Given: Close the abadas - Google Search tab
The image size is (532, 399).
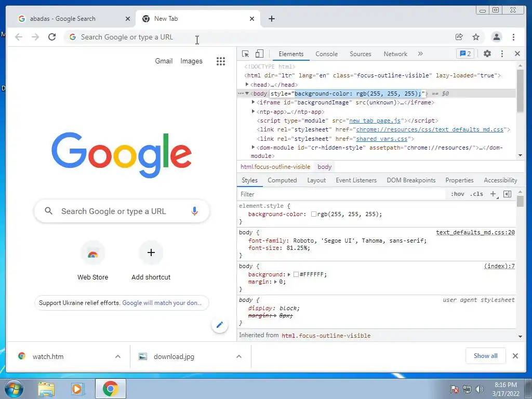Looking at the screenshot, I should pyautogui.click(x=128, y=19).
